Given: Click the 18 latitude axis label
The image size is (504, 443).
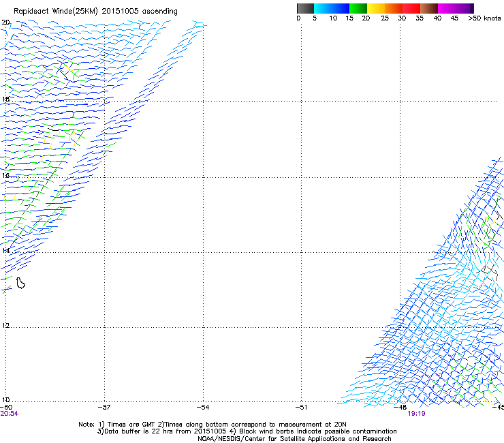Looking at the screenshot, I should 5,100.
